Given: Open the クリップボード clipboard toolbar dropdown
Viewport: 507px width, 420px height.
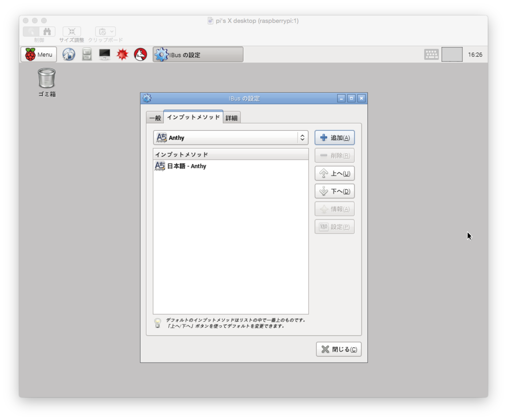Looking at the screenshot, I should [x=105, y=31].
